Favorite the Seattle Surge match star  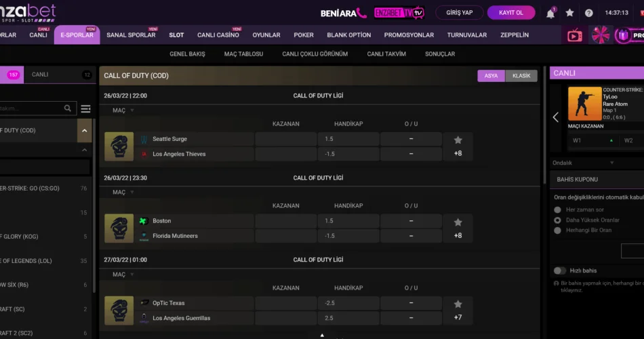(458, 140)
